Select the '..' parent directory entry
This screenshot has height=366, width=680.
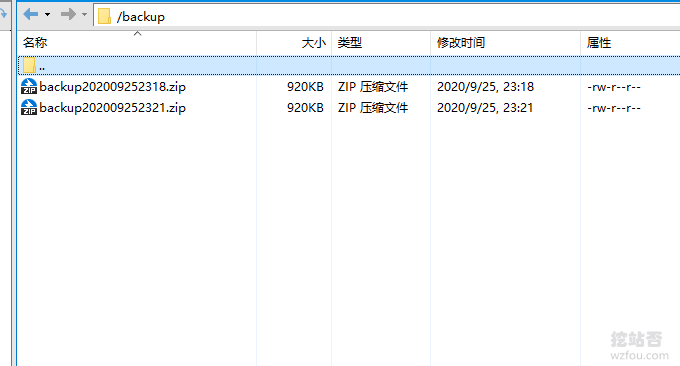(x=349, y=65)
